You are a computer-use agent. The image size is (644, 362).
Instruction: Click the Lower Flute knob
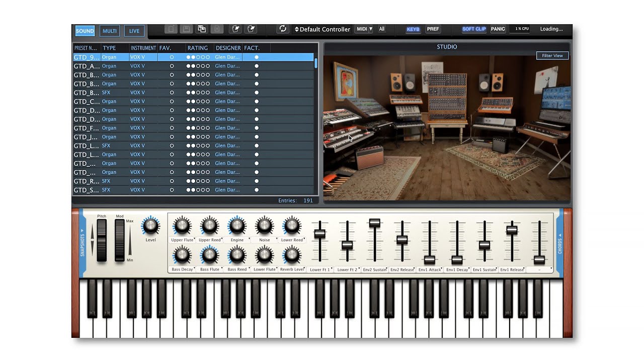pyautogui.click(x=265, y=256)
